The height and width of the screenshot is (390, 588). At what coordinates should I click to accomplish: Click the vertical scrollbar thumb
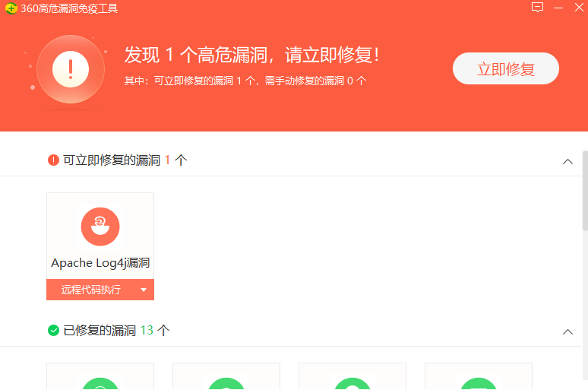[585, 191]
